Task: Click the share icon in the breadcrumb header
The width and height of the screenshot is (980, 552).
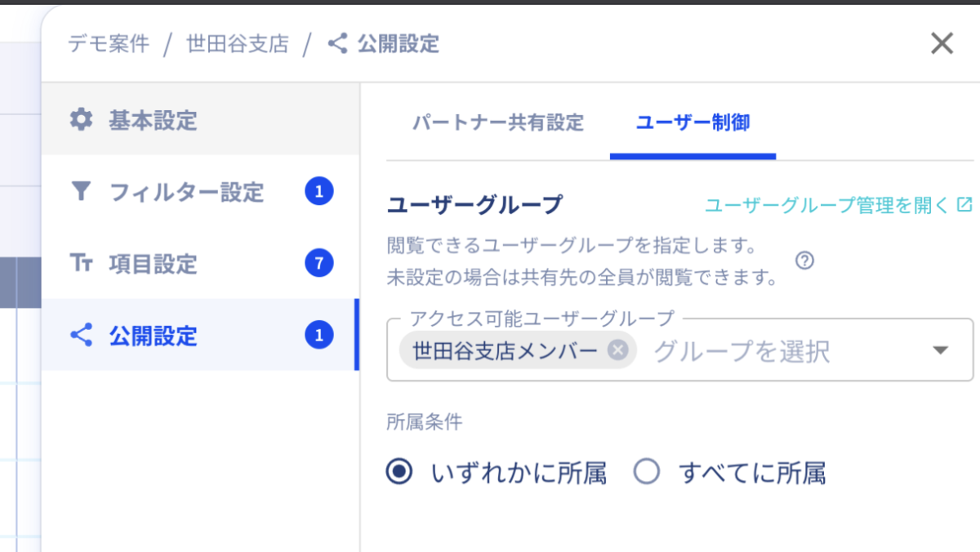Action: (x=337, y=43)
